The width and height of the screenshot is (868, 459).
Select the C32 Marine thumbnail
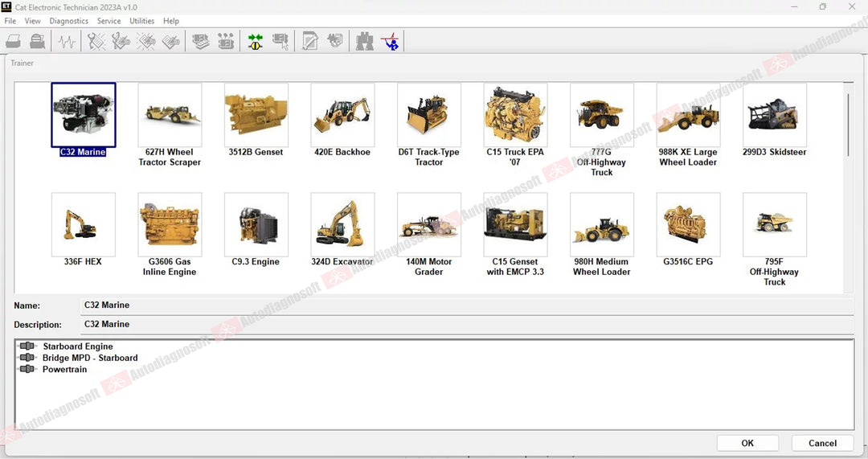pyautogui.click(x=84, y=115)
